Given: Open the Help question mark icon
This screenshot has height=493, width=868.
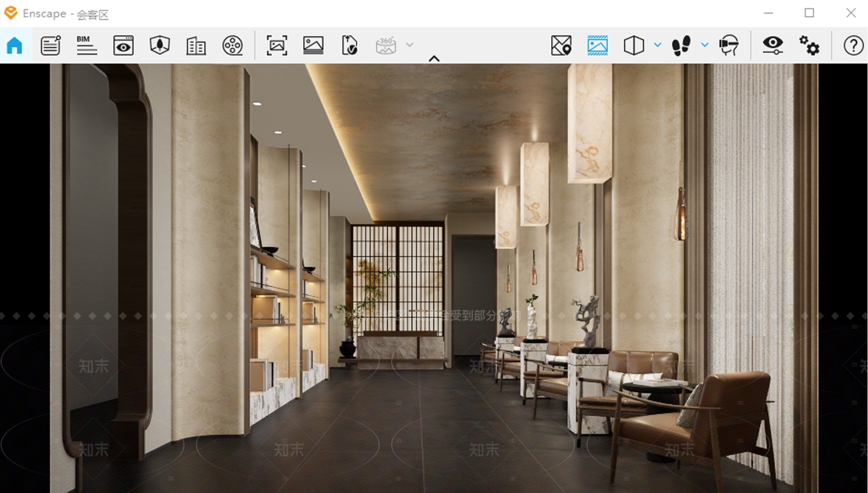Looking at the screenshot, I should tap(853, 46).
